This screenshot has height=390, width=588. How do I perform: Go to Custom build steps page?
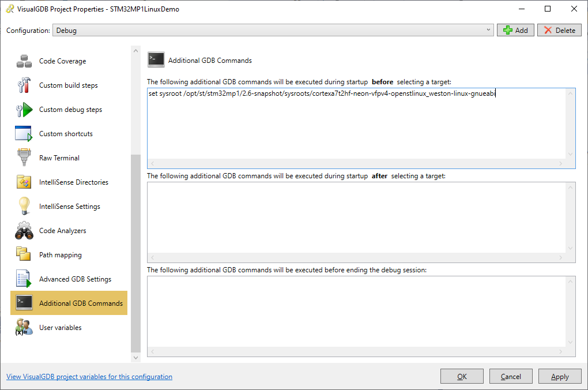pos(68,85)
